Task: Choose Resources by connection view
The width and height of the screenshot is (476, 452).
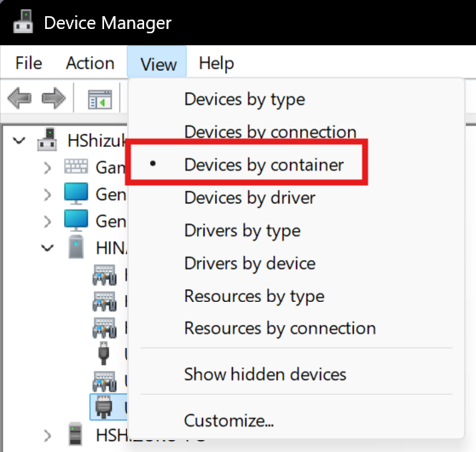Action: click(296, 328)
